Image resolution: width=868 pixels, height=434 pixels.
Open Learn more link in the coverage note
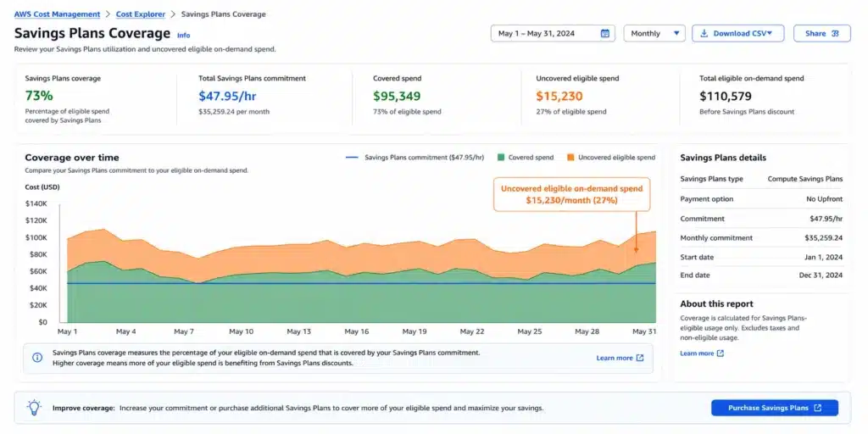point(614,359)
